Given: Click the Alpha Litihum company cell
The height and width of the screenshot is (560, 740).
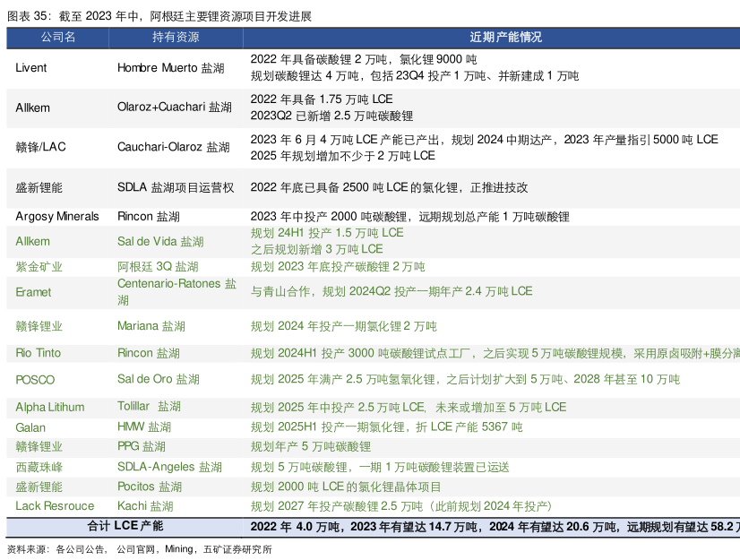Looking at the screenshot, I should (50, 408).
